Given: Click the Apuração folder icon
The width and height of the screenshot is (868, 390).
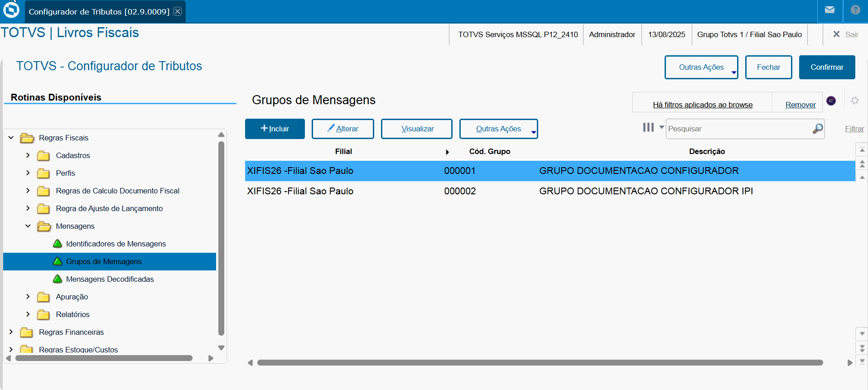Looking at the screenshot, I should [x=43, y=297].
